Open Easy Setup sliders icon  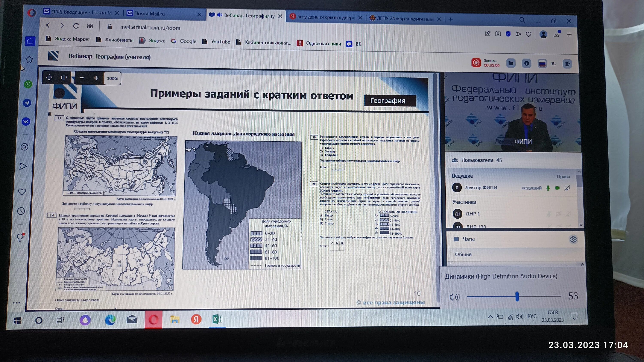click(569, 35)
